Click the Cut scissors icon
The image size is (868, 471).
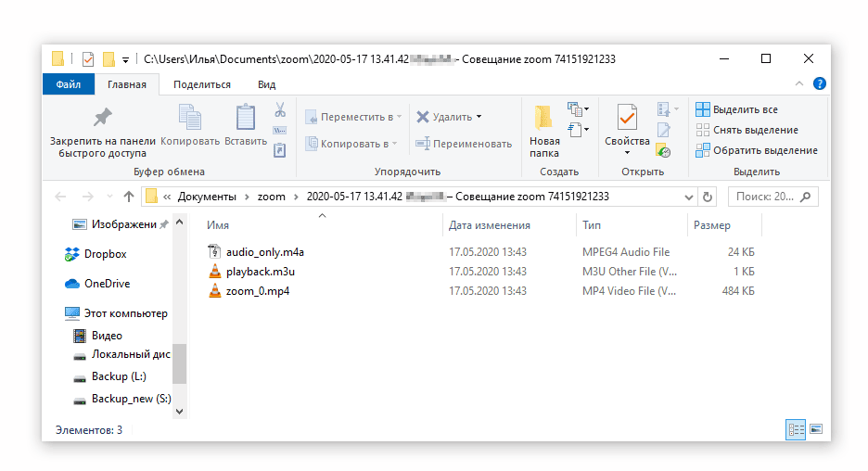(280, 109)
